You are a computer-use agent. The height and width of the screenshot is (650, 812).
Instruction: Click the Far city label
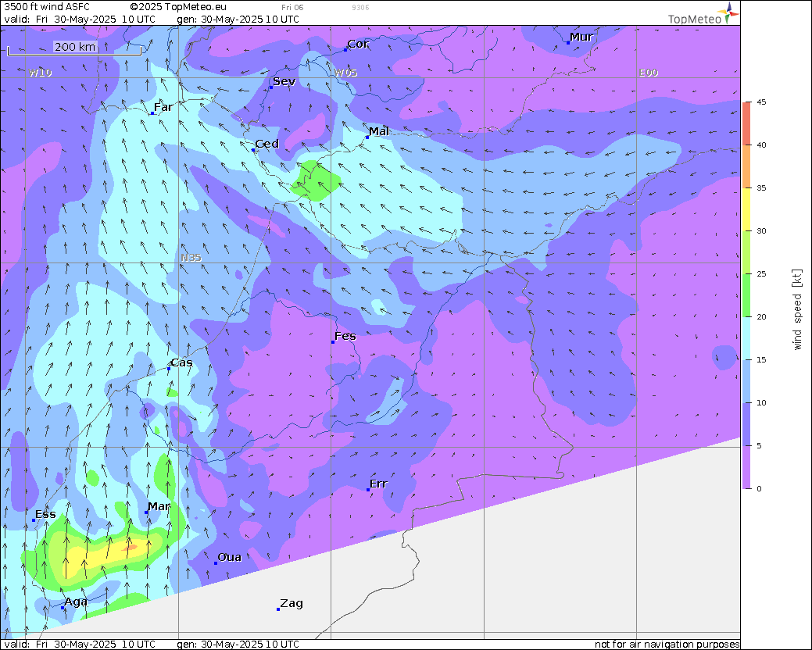163,107
